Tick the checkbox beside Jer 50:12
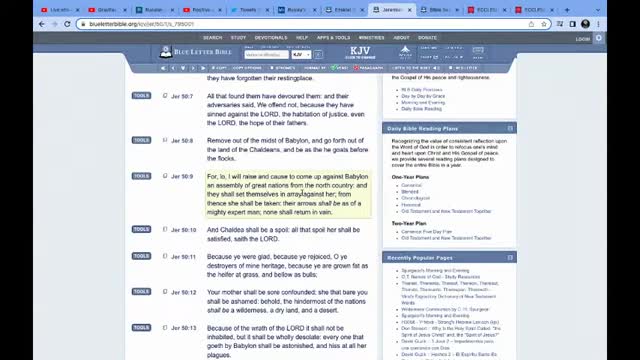The image size is (640, 360). (x=165, y=291)
